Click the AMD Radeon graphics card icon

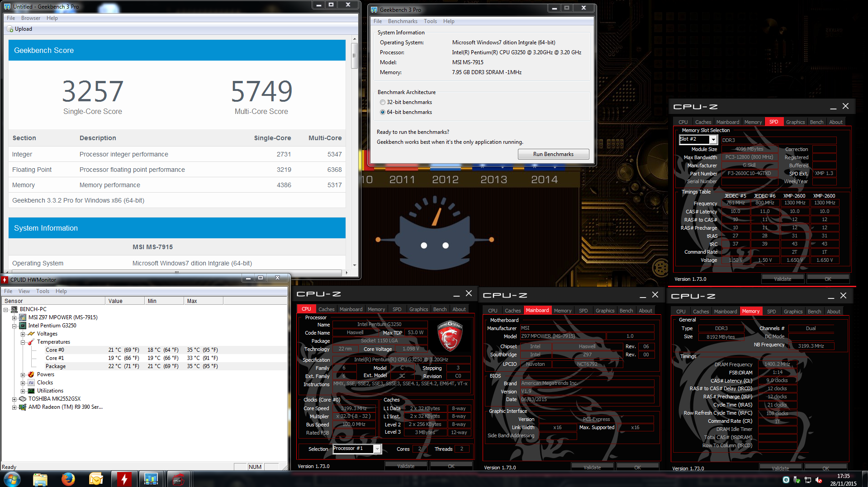(x=23, y=407)
